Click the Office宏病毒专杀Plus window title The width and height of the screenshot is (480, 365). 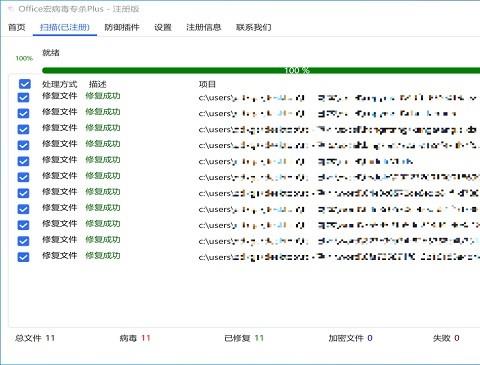point(78,9)
